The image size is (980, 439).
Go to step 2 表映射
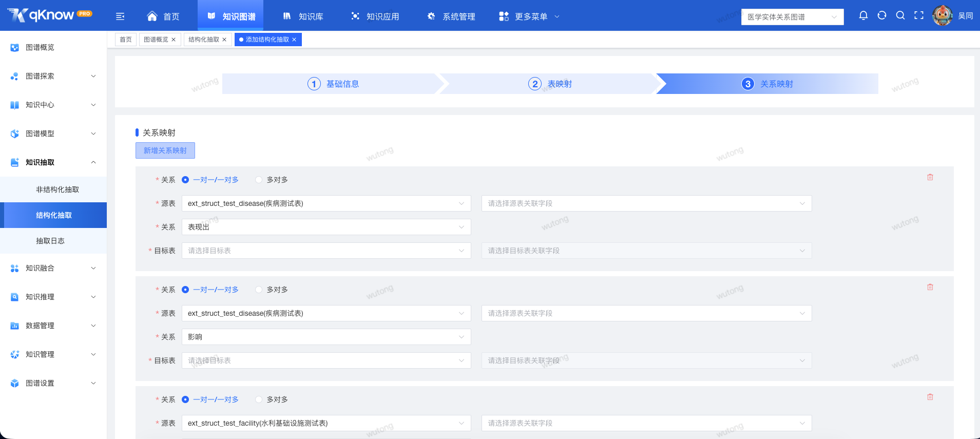pos(550,84)
